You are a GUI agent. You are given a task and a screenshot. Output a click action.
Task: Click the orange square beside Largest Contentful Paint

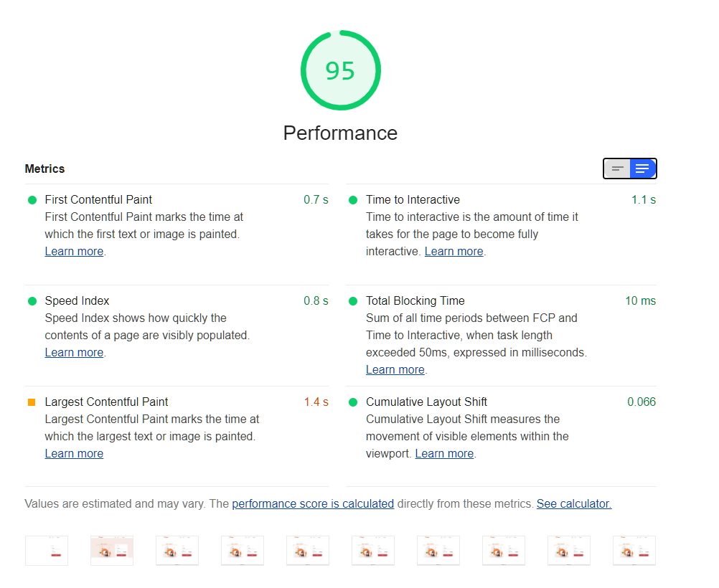coord(32,402)
